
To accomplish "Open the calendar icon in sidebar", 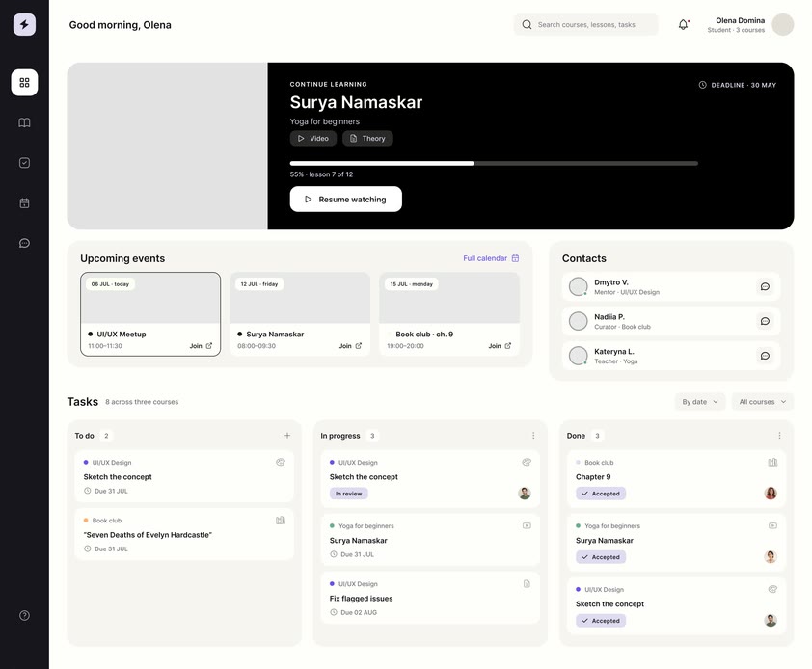I will coord(24,203).
